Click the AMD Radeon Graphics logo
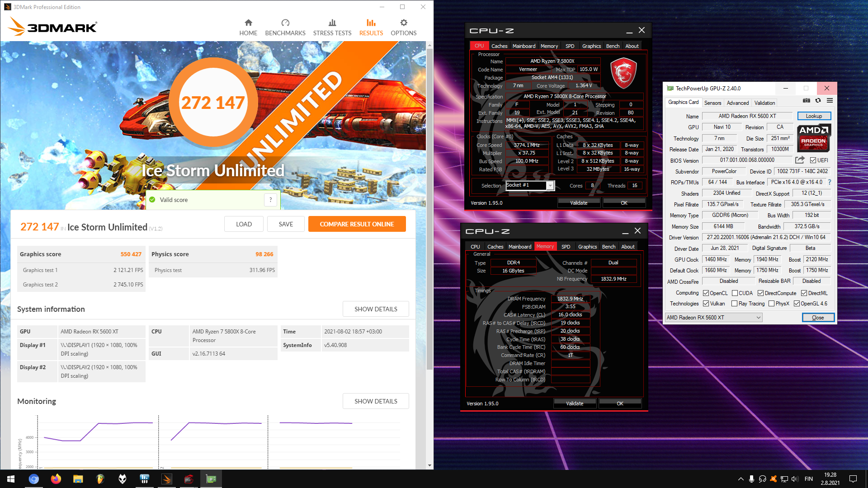The image size is (868, 488). pos(814,137)
